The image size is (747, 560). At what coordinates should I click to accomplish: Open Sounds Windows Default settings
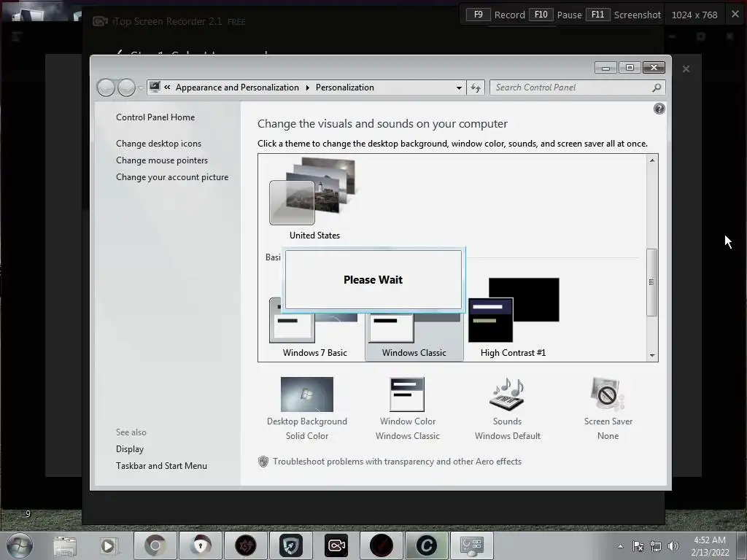tap(508, 408)
